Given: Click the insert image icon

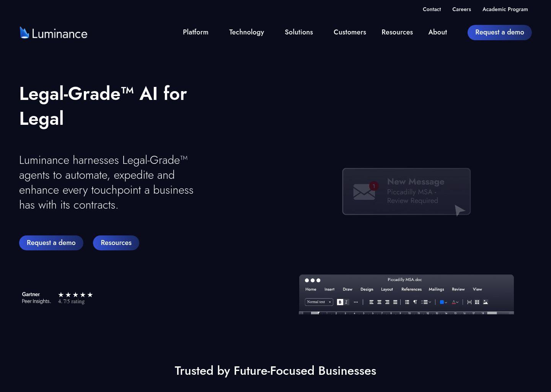Looking at the screenshot, I should (486, 302).
